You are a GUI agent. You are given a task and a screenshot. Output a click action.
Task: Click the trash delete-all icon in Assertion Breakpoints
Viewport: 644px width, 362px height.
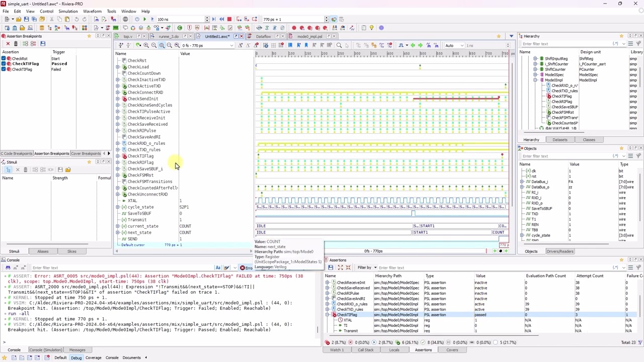16,44
